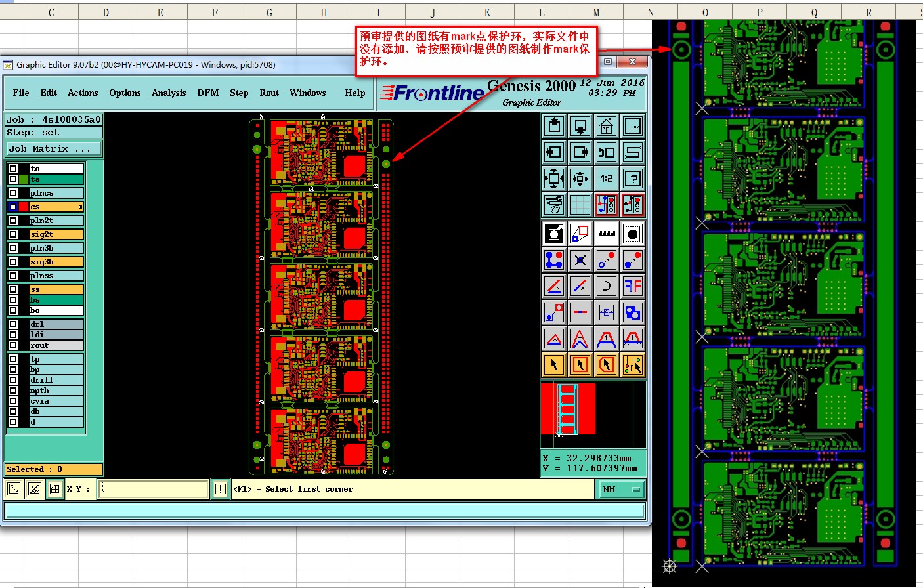Click the ruler measure tool icon
Screen dimensions: 923x588
pos(607,234)
